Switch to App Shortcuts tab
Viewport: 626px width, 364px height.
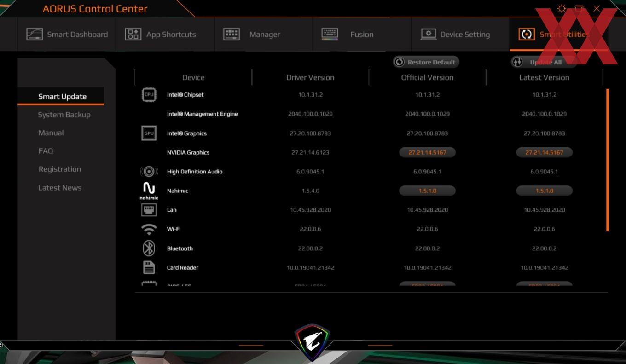click(x=165, y=35)
